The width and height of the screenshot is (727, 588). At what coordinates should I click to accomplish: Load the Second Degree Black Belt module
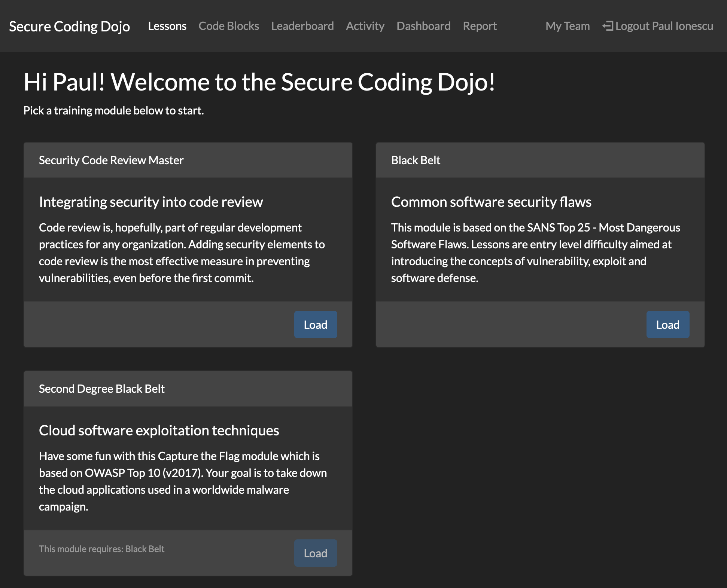[x=316, y=537]
